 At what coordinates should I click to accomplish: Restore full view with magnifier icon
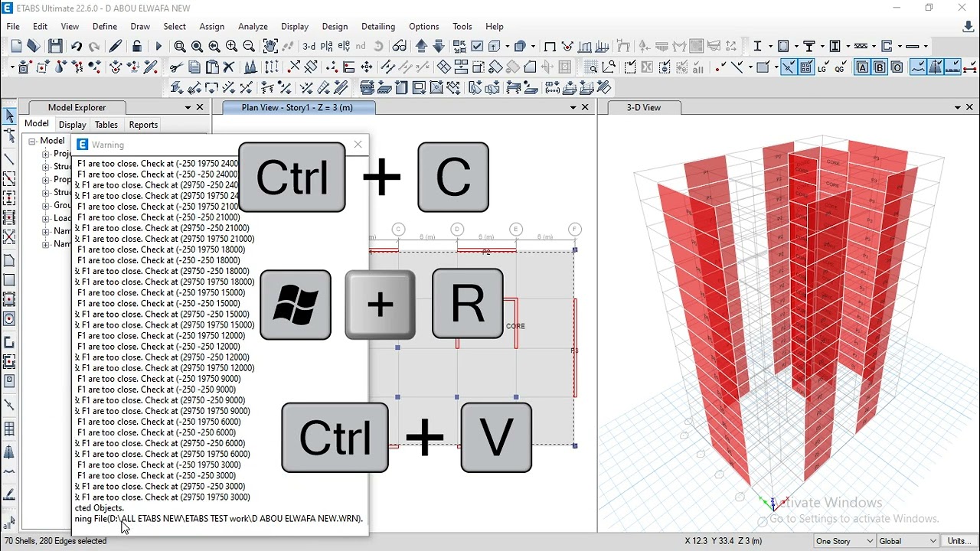[x=197, y=47]
